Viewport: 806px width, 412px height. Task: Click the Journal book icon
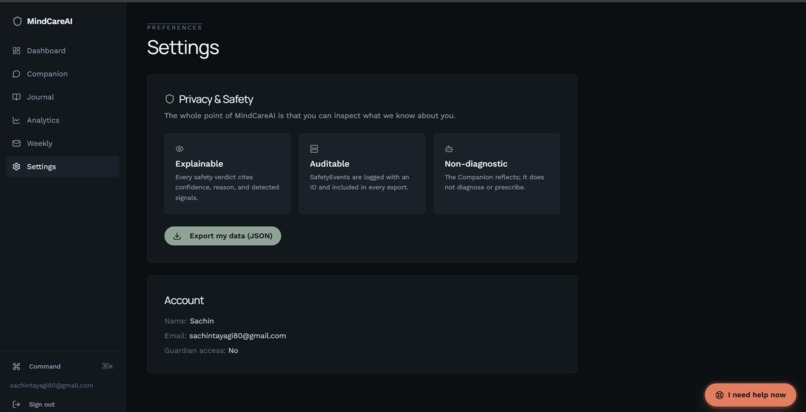(16, 97)
